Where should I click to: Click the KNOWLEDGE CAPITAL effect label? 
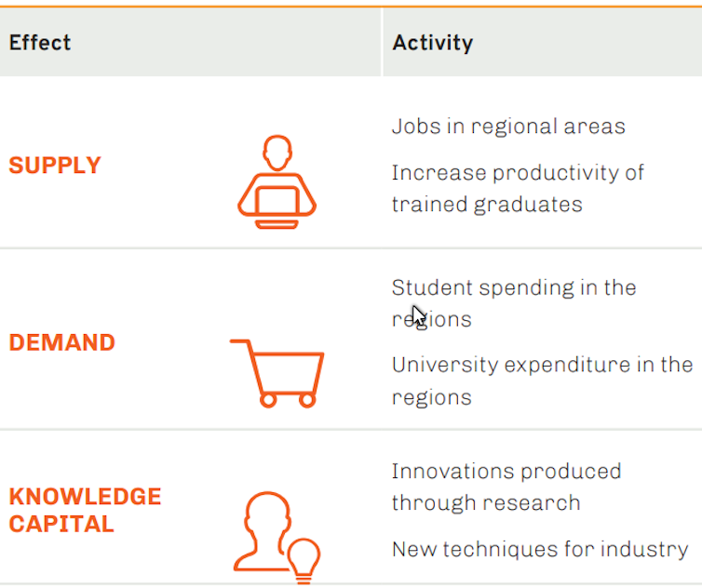tap(85, 510)
